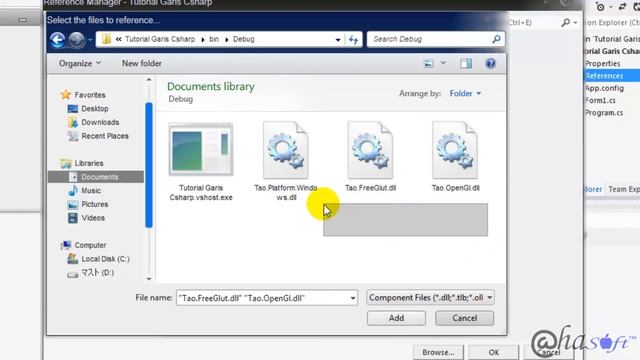This screenshot has width=640, height=360.
Task: Change the view using the views icon
Action: coord(428,63)
